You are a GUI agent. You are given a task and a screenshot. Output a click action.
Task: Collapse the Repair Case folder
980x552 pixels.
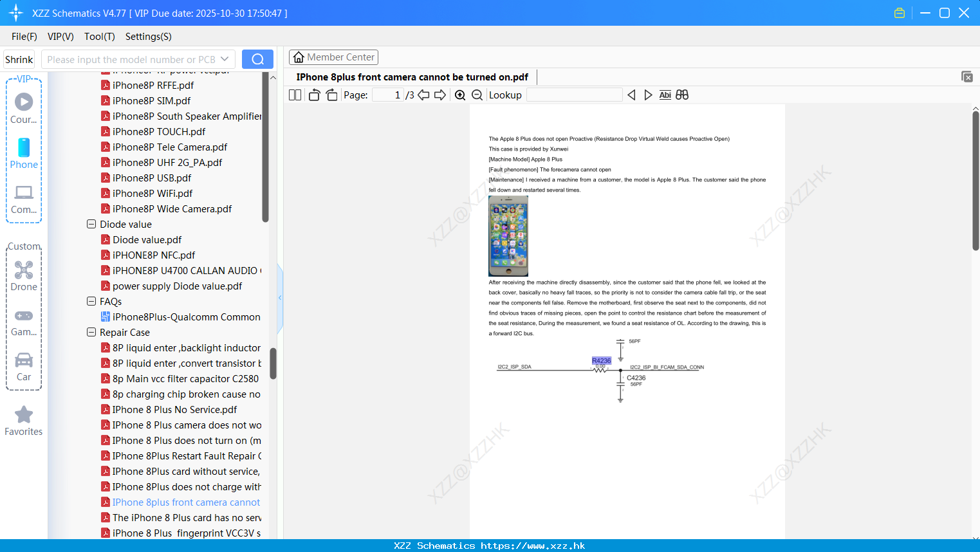[91, 333]
